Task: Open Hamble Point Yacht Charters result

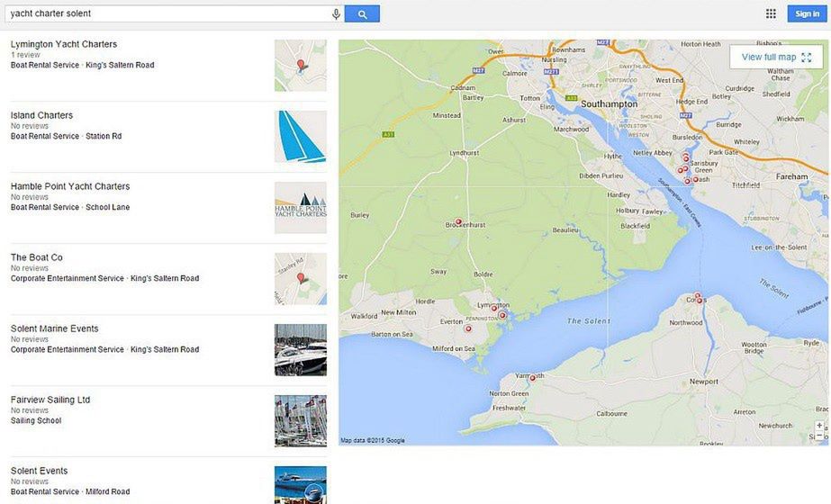Action: 70,186
